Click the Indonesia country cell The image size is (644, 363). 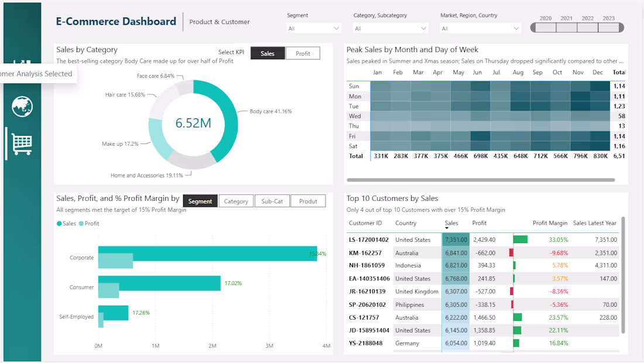(408, 266)
